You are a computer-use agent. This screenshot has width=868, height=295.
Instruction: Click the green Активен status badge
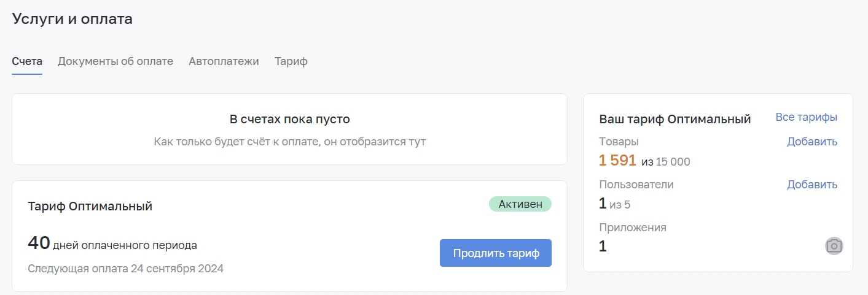point(520,204)
